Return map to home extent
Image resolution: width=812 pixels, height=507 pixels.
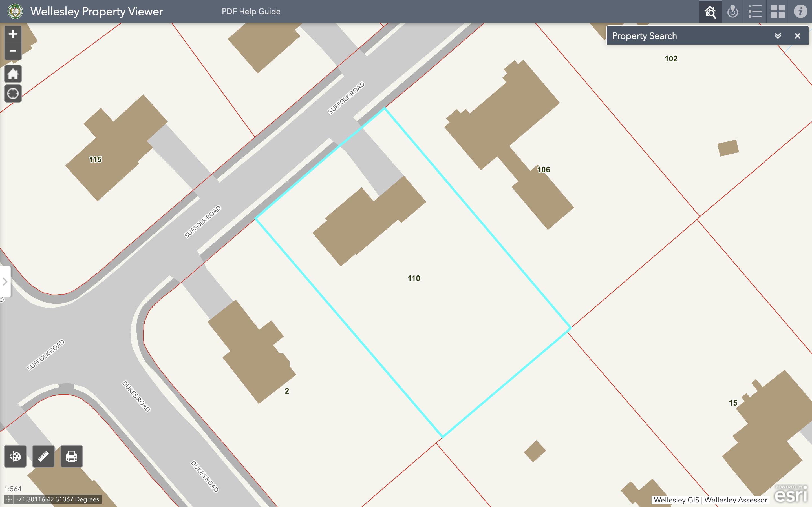point(13,74)
